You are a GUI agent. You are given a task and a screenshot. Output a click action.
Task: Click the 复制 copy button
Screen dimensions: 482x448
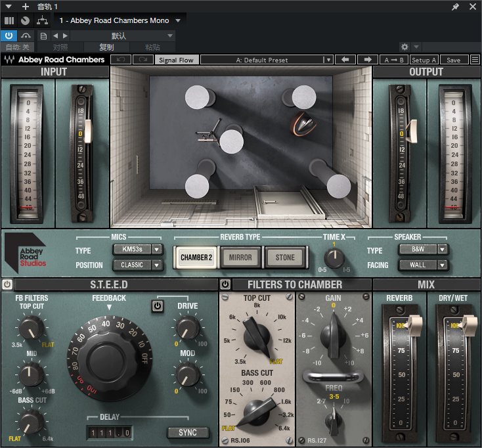(x=106, y=47)
